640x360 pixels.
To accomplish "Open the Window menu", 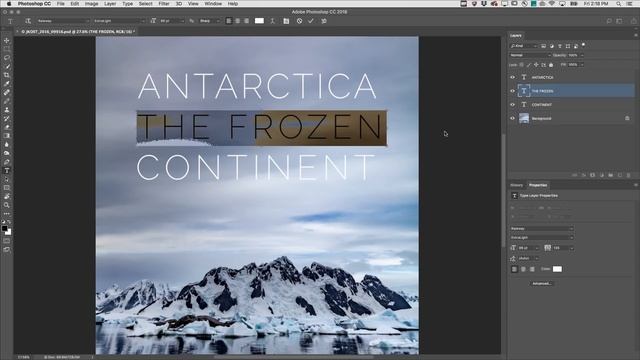I will pyautogui.click(x=213, y=4).
